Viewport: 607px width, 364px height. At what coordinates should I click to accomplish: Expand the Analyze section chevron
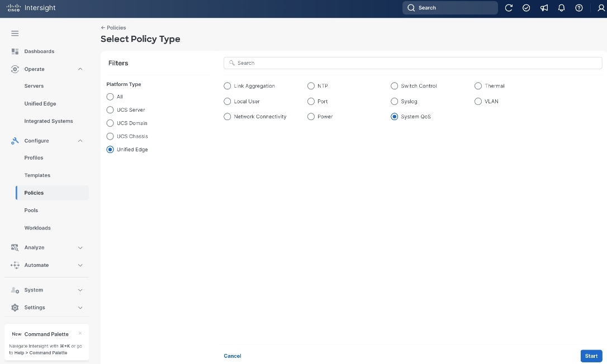80,247
